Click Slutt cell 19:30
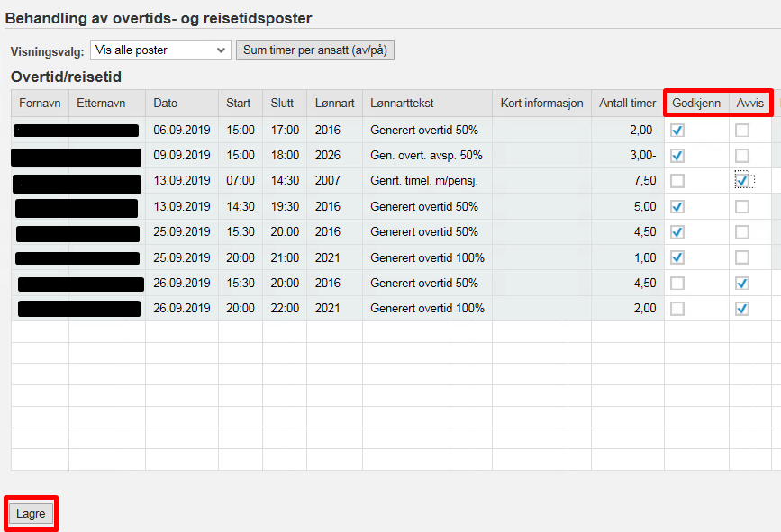Image resolution: width=781 pixels, height=532 pixels. tap(285, 206)
